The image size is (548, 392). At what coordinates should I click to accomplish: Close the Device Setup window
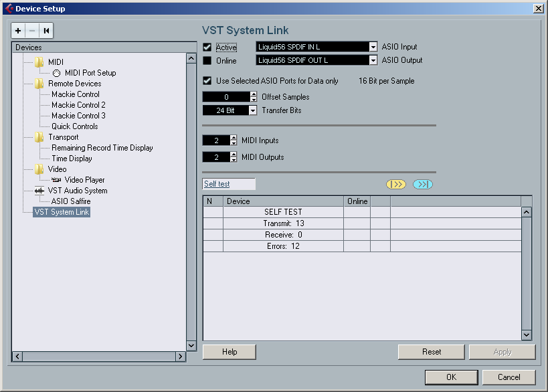coord(539,9)
